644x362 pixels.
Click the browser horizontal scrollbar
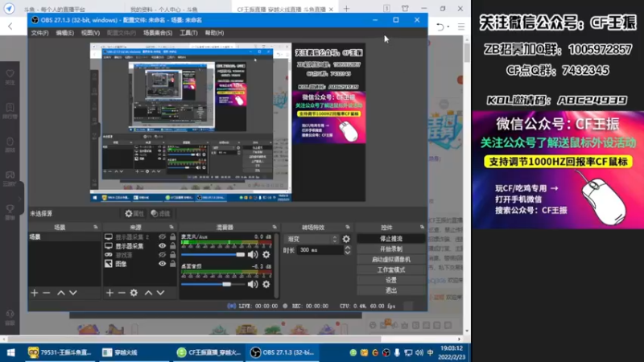[x=195, y=339]
